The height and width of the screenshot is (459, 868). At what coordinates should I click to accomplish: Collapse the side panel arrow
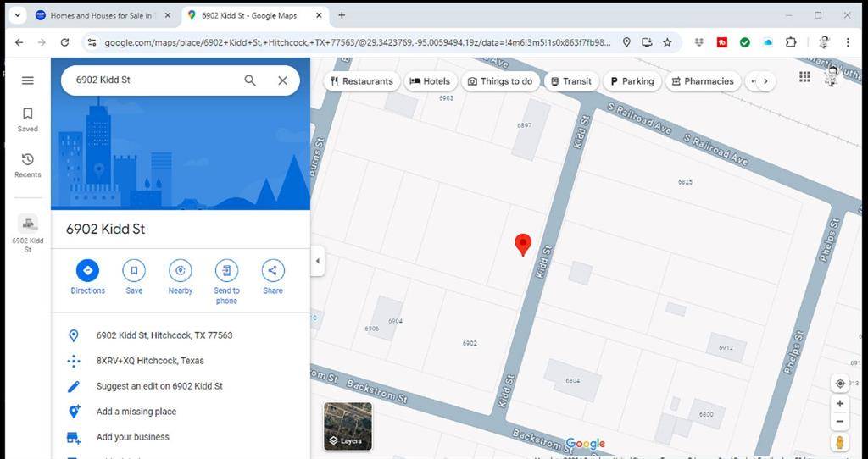pos(318,261)
